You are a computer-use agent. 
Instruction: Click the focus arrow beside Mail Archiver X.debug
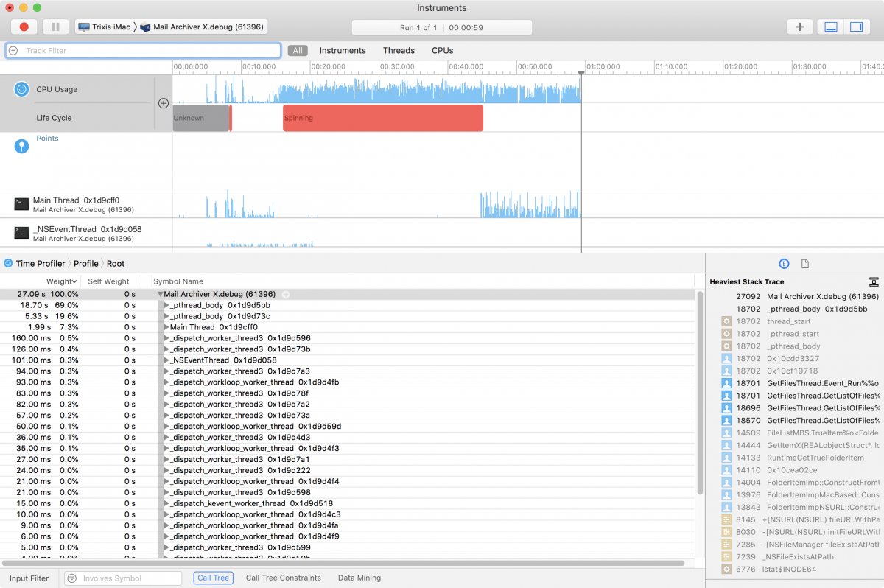pos(286,294)
